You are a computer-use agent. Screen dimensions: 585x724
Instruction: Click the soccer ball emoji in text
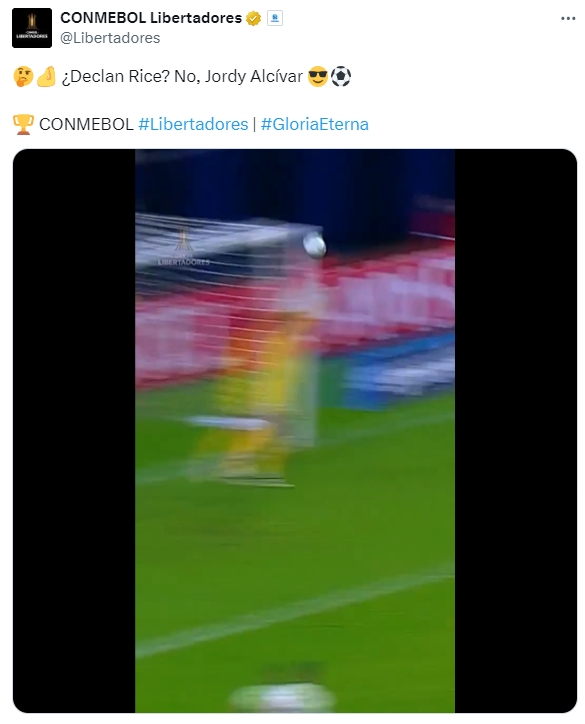(341, 77)
